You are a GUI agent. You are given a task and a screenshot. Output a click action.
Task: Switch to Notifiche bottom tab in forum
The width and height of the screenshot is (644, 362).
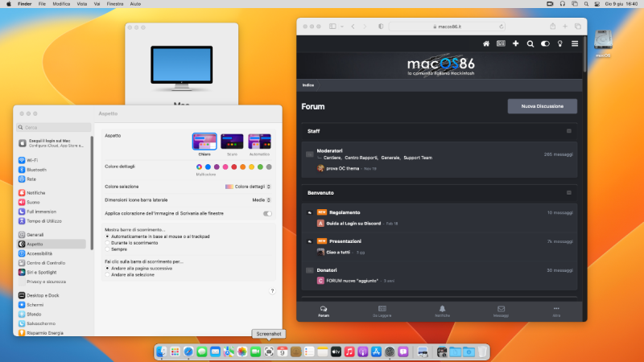click(442, 311)
